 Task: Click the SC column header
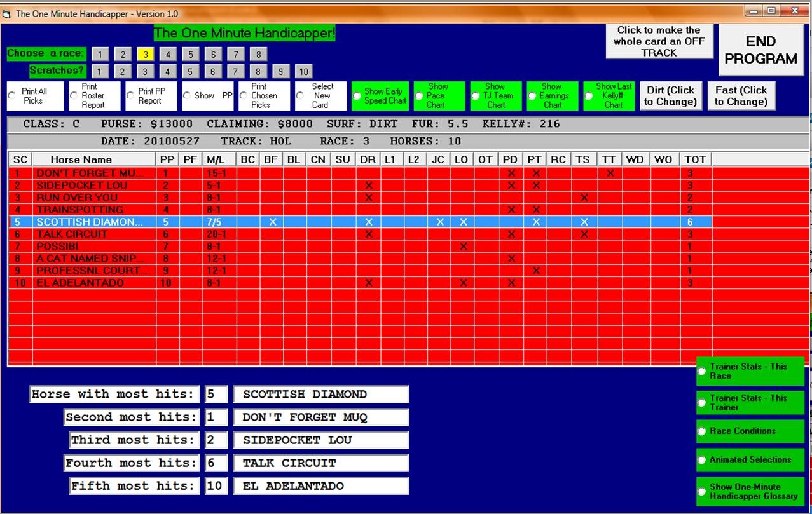coord(20,159)
